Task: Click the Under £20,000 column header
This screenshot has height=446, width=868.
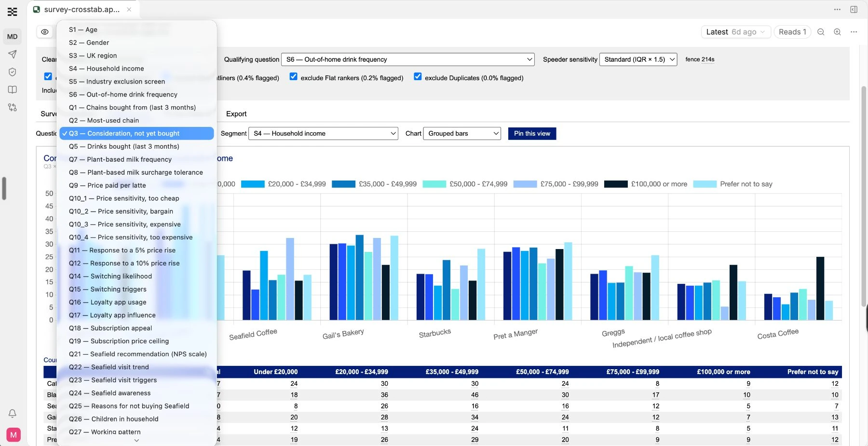Action: [x=275, y=372]
